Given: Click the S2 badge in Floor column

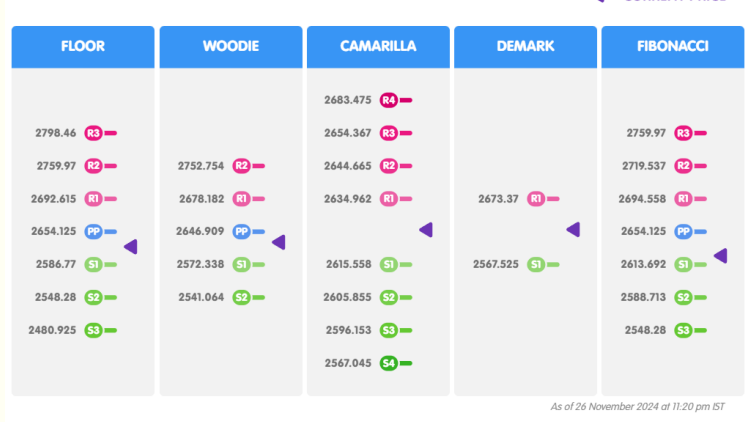Looking at the screenshot, I should pyautogui.click(x=93, y=297).
